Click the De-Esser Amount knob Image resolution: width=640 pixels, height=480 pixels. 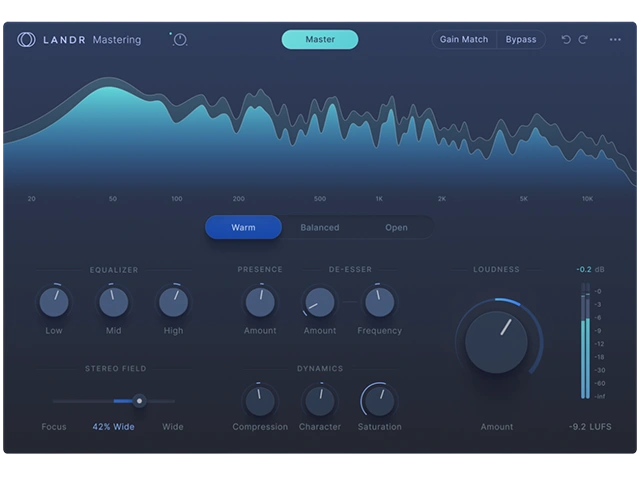pyautogui.click(x=320, y=302)
